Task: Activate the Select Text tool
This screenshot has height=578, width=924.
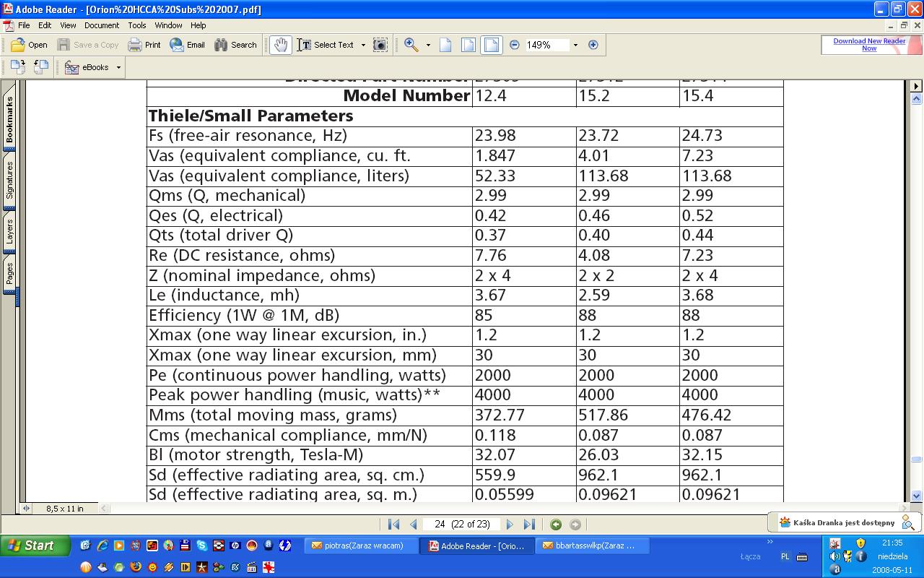Action: pyautogui.click(x=326, y=45)
